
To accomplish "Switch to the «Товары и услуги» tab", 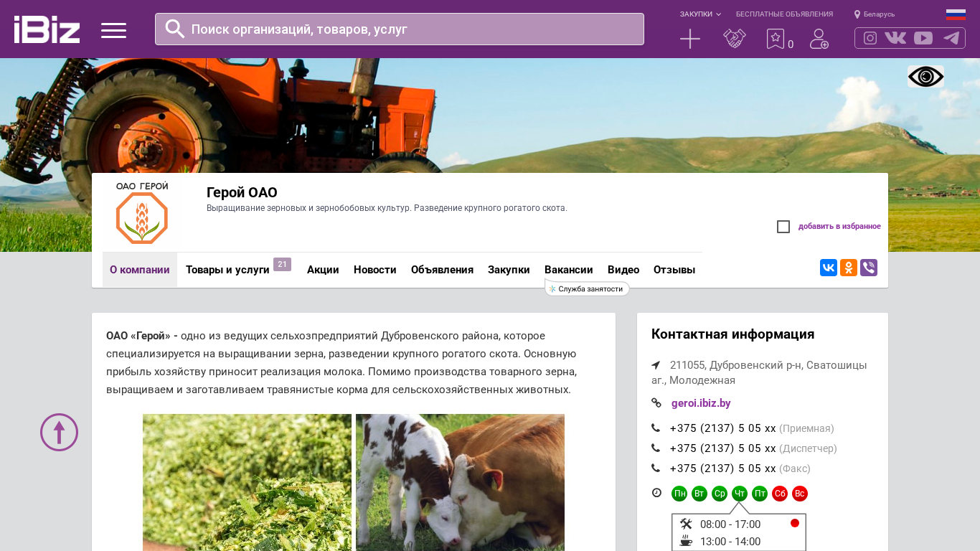I will click(227, 270).
